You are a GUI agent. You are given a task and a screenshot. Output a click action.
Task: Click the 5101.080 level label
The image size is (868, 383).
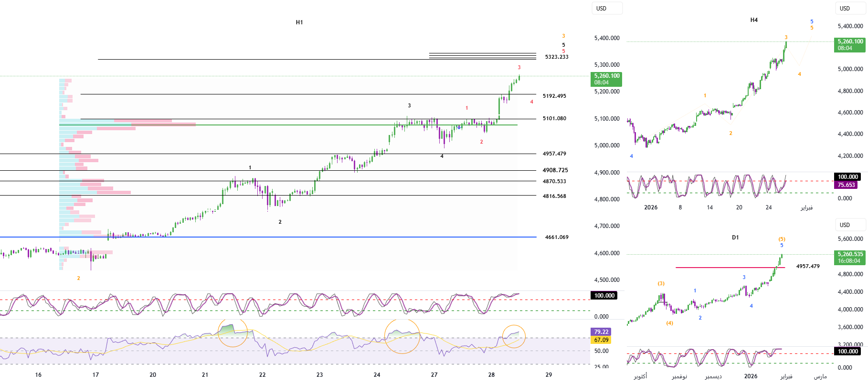pos(554,118)
